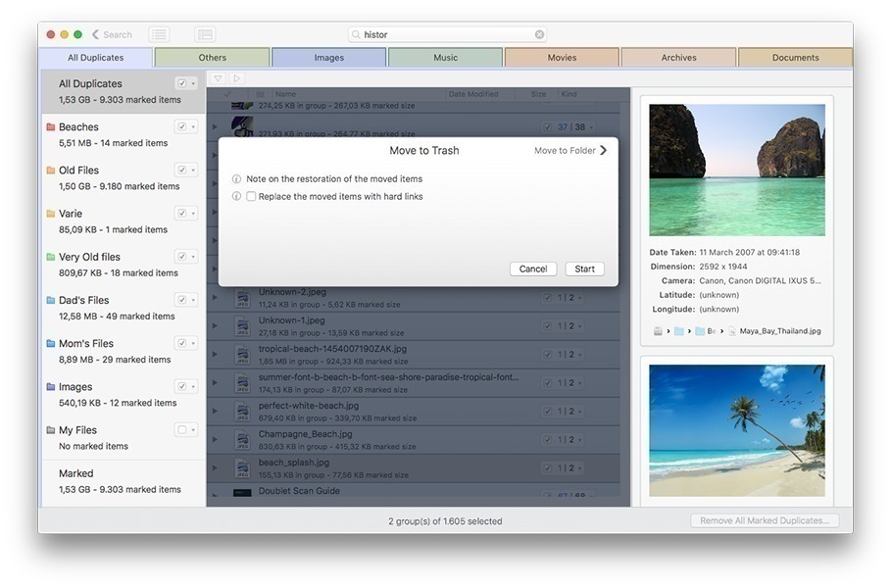
Task: Click info icon beside restoration note
Action: click(236, 179)
